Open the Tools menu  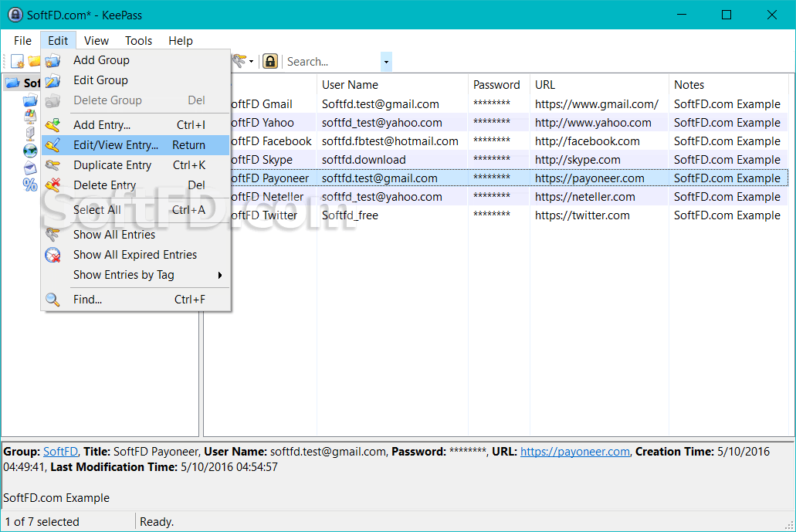tap(139, 41)
